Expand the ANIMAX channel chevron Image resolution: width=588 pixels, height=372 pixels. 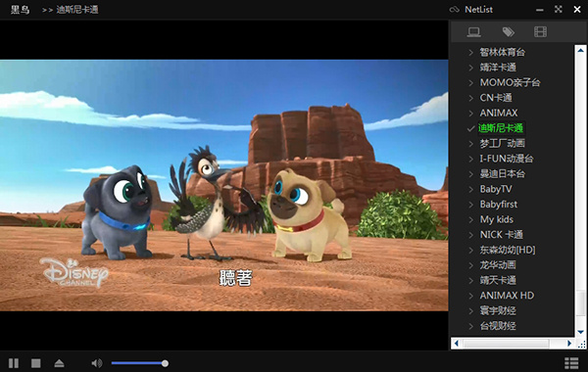(x=471, y=114)
